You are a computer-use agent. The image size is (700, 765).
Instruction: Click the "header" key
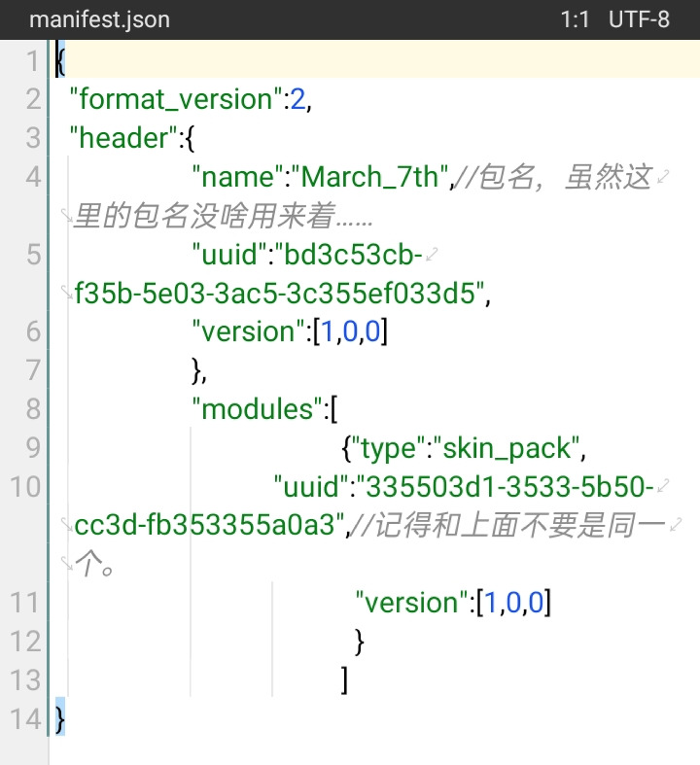(123, 138)
